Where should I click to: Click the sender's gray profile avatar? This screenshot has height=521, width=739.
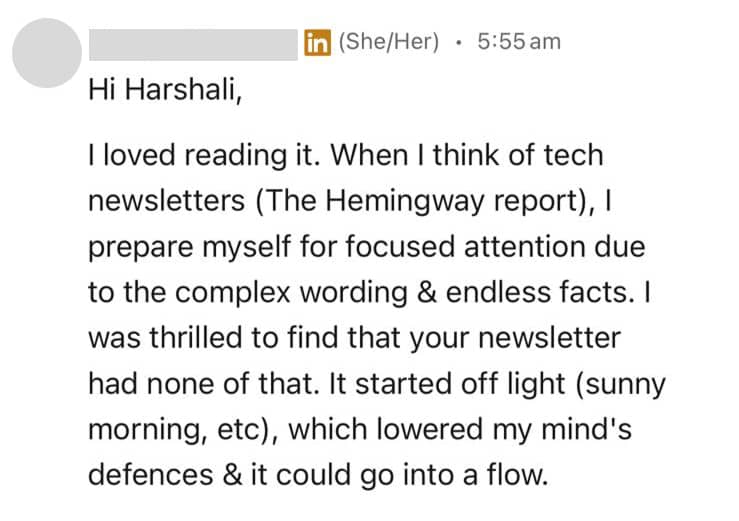click(47, 53)
